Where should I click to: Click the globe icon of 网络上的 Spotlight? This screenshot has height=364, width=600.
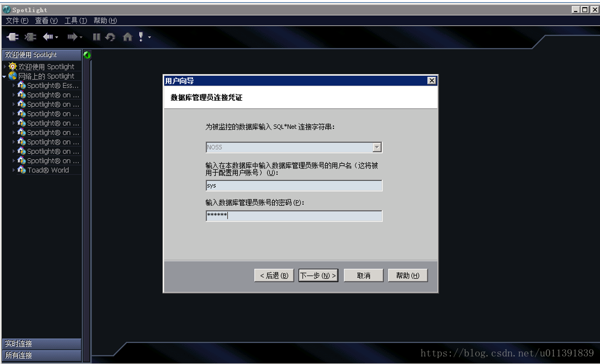[x=12, y=76]
